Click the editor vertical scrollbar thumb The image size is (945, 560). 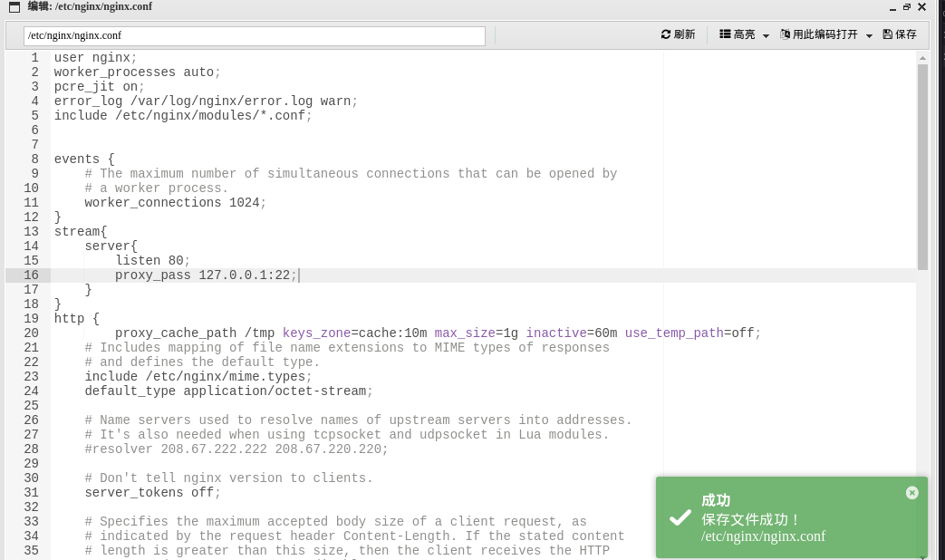[922, 167]
